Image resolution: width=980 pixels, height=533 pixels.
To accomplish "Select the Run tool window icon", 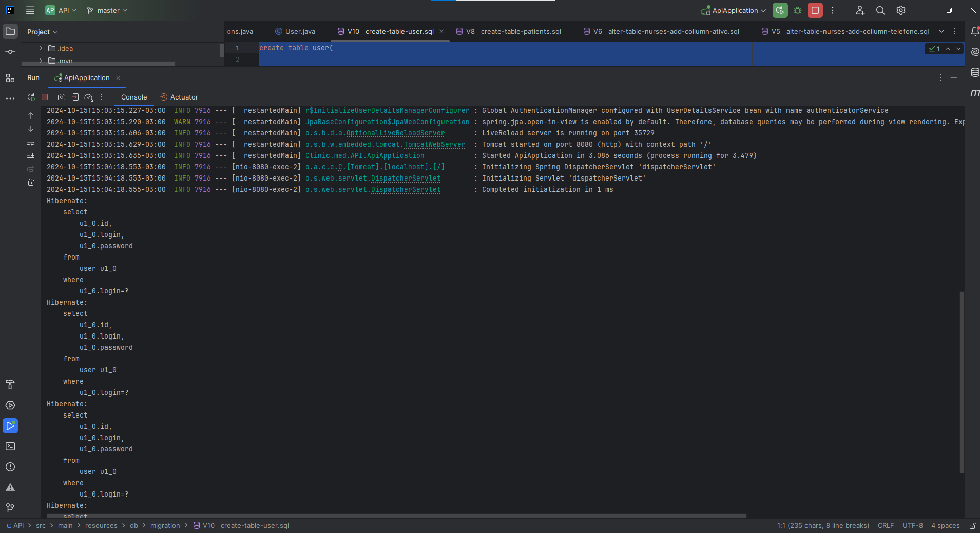I will [10, 426].
